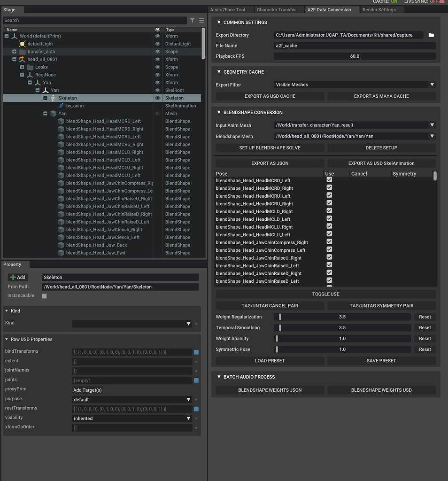Viewport: 448px width, 481px height.
Task: Collapse the RootNode tree item
Action: 22,75
